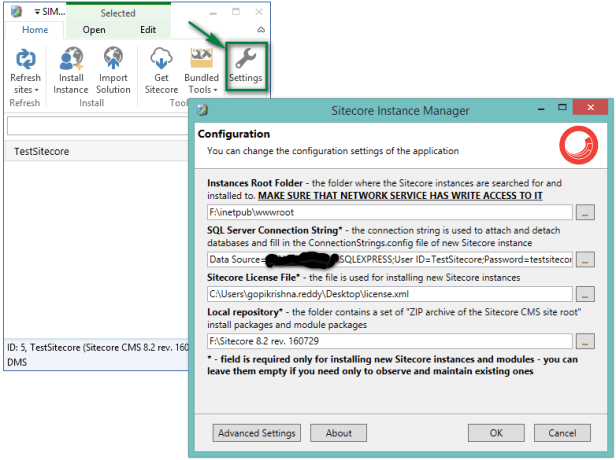Select TestSitecore in the instance list

point(42,152)
